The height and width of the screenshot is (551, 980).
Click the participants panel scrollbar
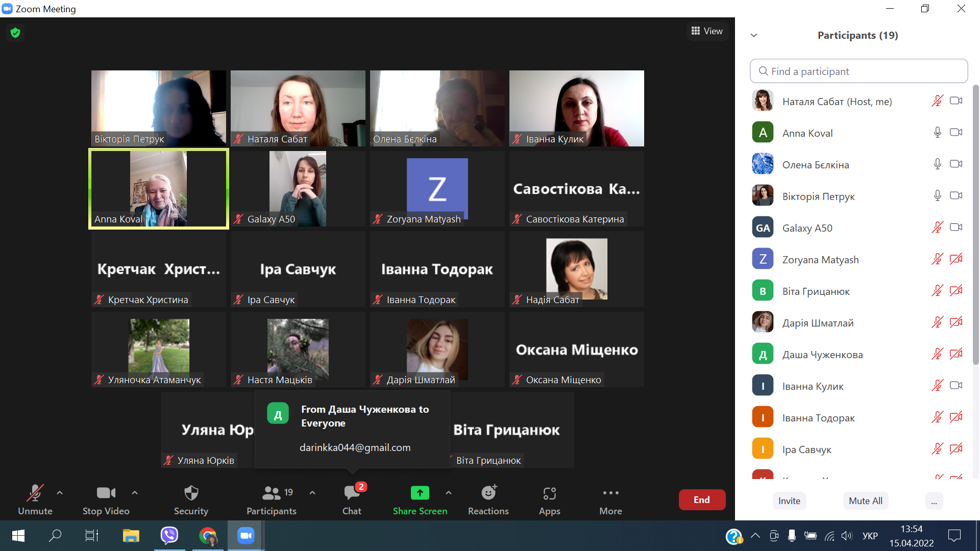click(975, 224)
